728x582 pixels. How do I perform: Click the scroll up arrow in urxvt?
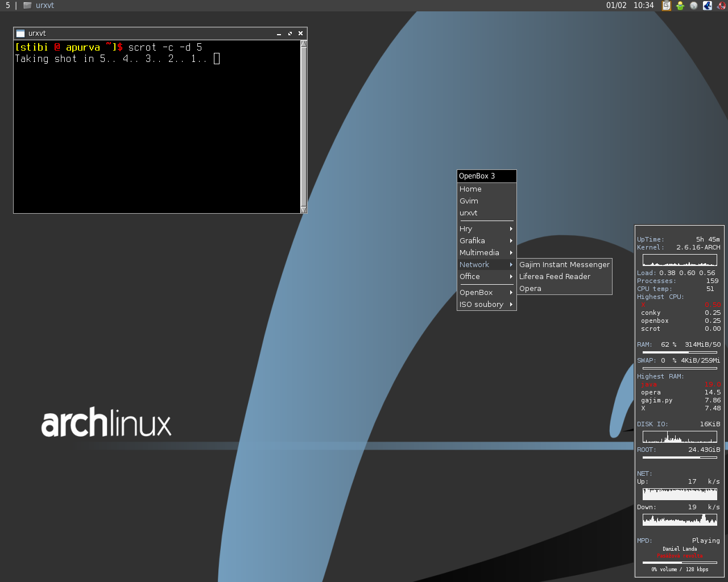click(304, 44)
